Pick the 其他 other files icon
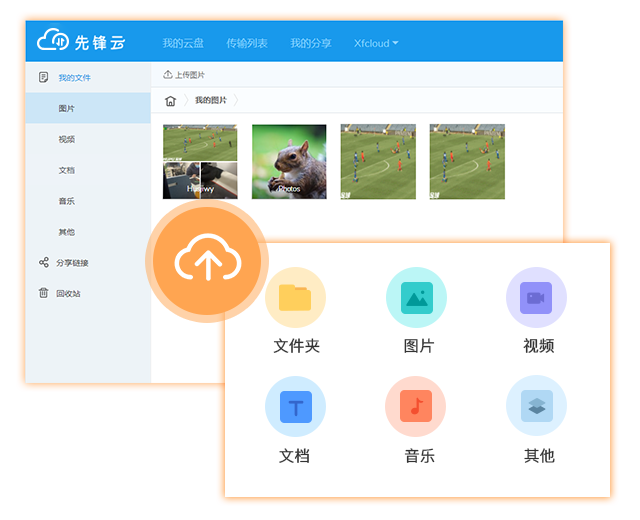This screenshot has width=640, height=520. [x=536, y=407]
